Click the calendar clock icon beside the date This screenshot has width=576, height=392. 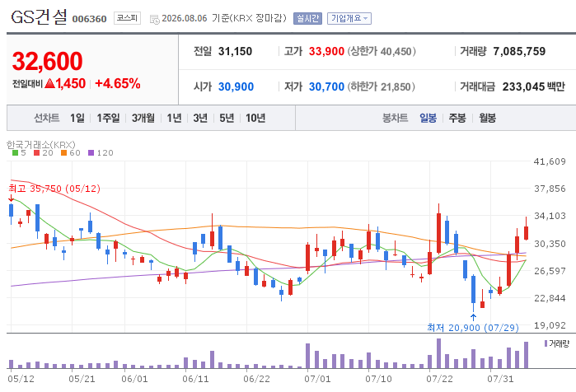[154, 20]
